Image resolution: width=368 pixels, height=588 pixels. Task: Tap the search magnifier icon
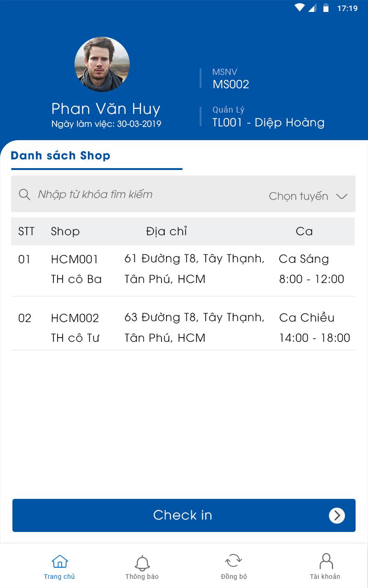[24, 194]
